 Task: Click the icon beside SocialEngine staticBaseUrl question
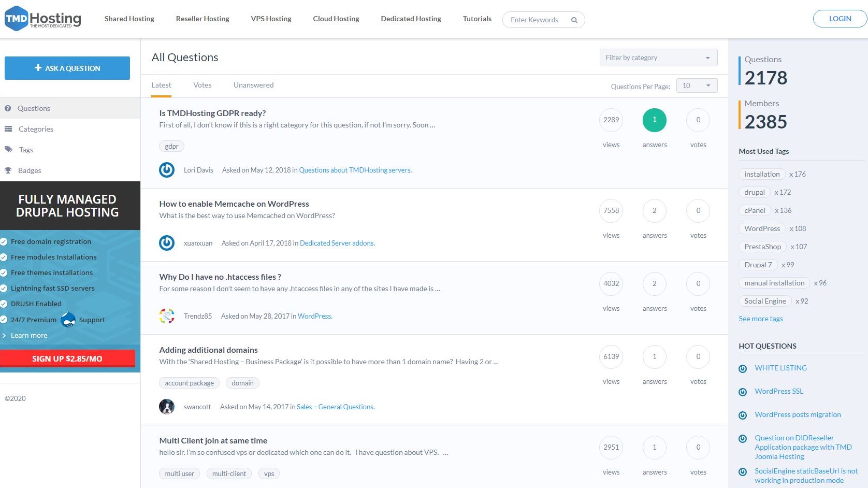(743, 471)
